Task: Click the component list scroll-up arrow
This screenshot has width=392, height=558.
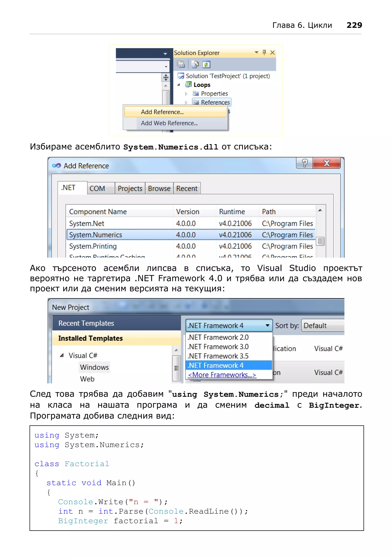Action: point(320,210)
